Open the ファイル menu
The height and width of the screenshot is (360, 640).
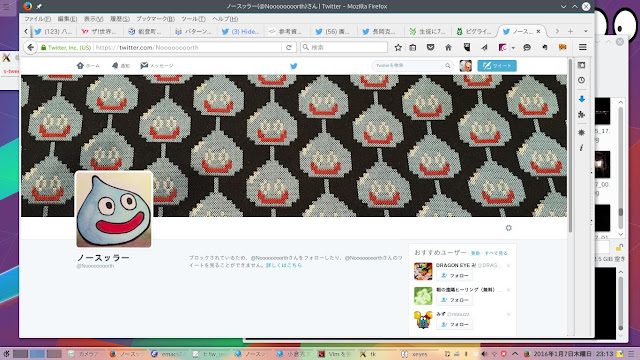38,19
